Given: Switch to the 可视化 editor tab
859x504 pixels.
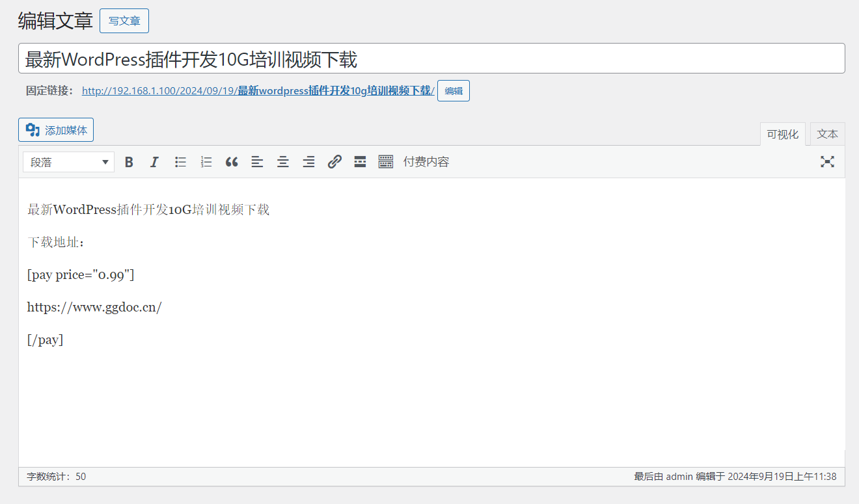Looking at the screenshot, I should click(783, 134).
